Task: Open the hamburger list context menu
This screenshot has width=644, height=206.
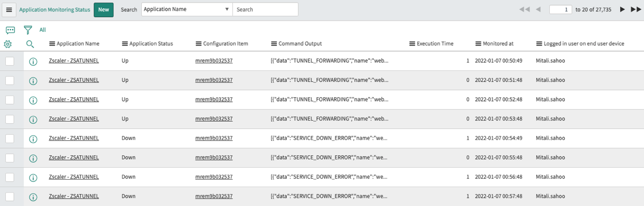Action: pos(9,10)
